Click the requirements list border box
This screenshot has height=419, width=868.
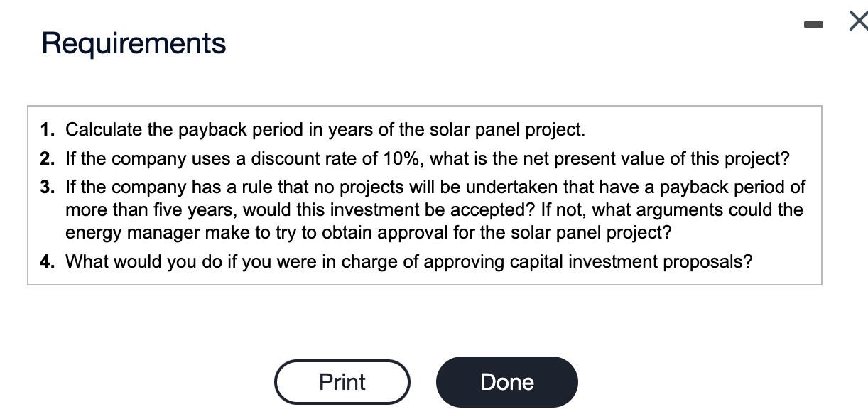point(424,105)
